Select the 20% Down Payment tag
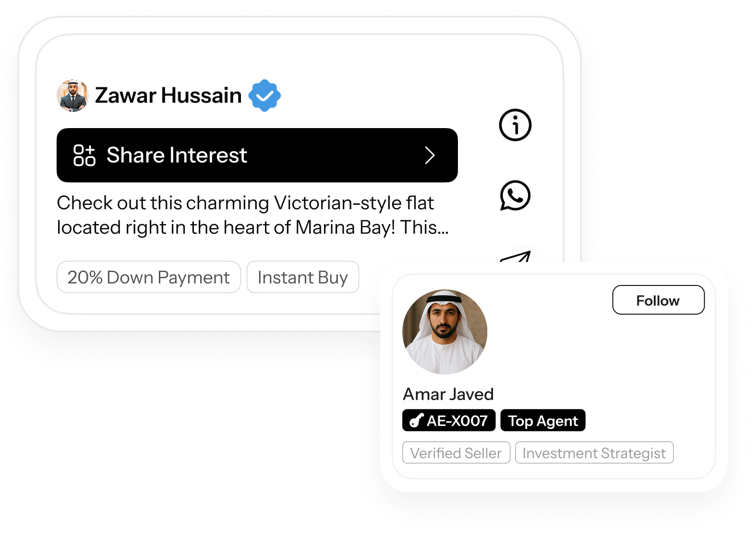The width and height of the screenshot is (756, 534). (x=149, y=277)
